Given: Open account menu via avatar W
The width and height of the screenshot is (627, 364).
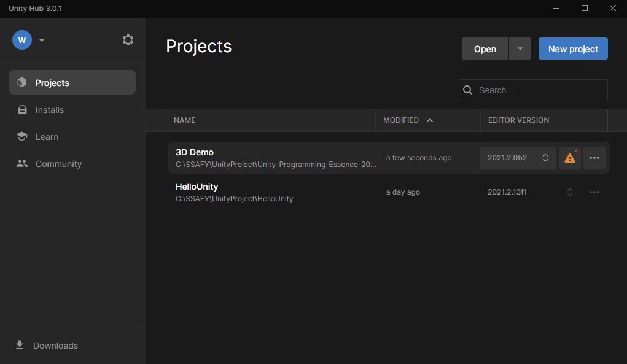Looking at the screenshot, I should tap(22, 40).
